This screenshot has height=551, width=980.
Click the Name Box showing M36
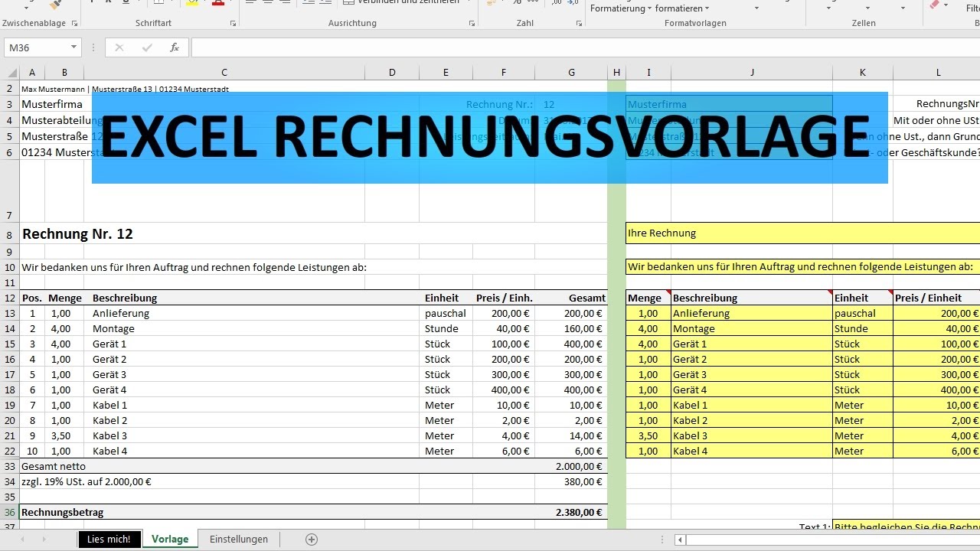click(x=37, y=47)
